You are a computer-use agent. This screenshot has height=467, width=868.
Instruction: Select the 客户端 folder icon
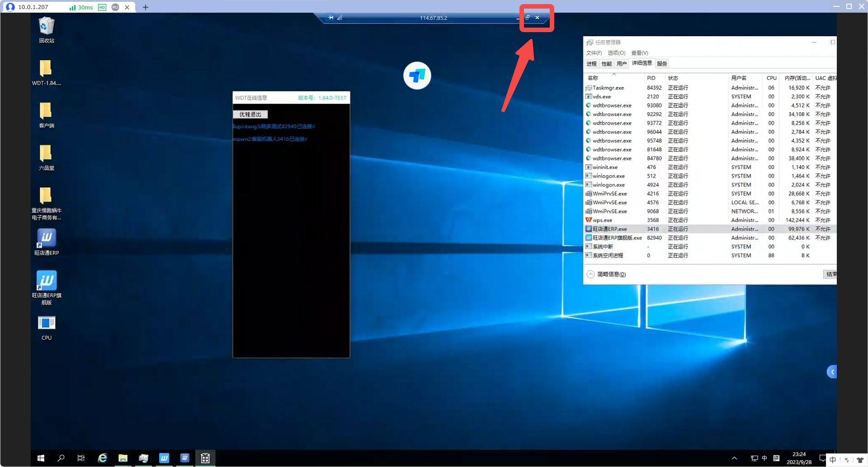click(46, 115)
